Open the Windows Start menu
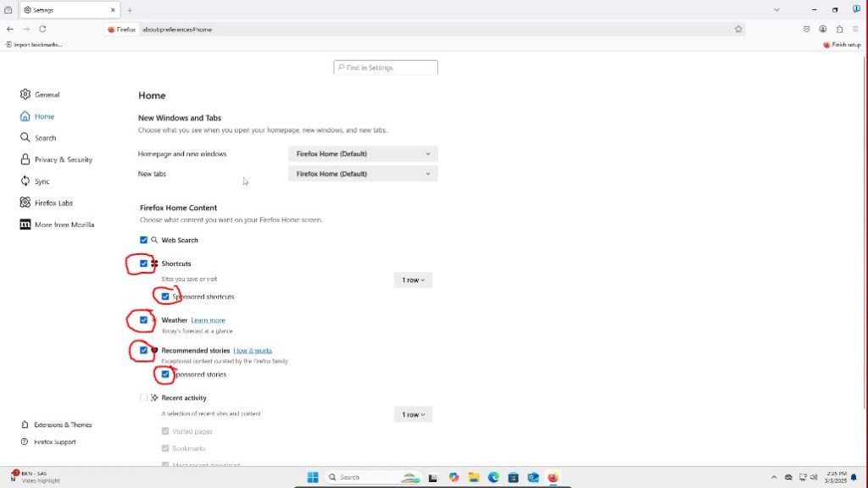 point(313,477)
